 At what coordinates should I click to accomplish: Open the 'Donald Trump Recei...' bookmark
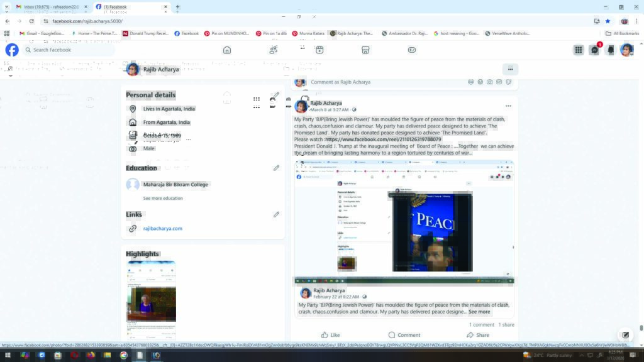coord(146,33)
